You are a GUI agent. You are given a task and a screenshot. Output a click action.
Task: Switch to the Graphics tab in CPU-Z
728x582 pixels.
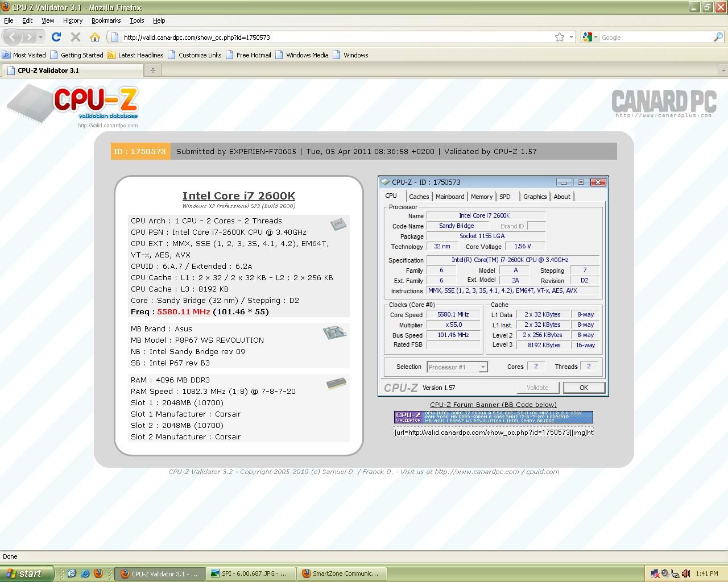pos(535,197)
